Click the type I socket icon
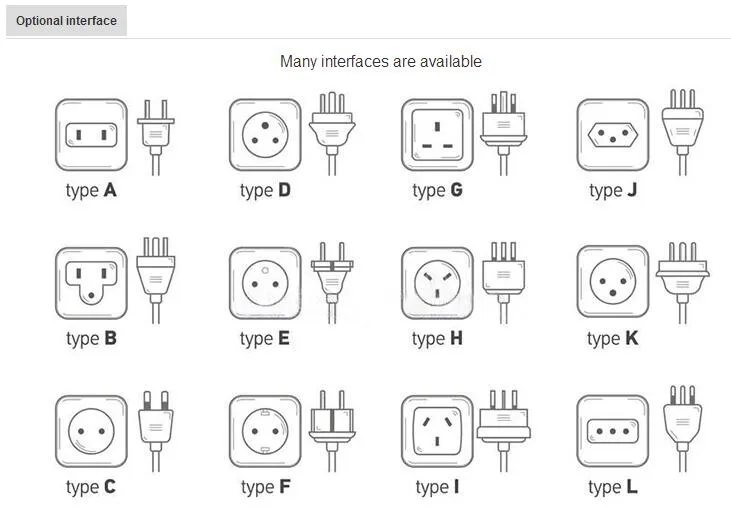 click(438, 431)
